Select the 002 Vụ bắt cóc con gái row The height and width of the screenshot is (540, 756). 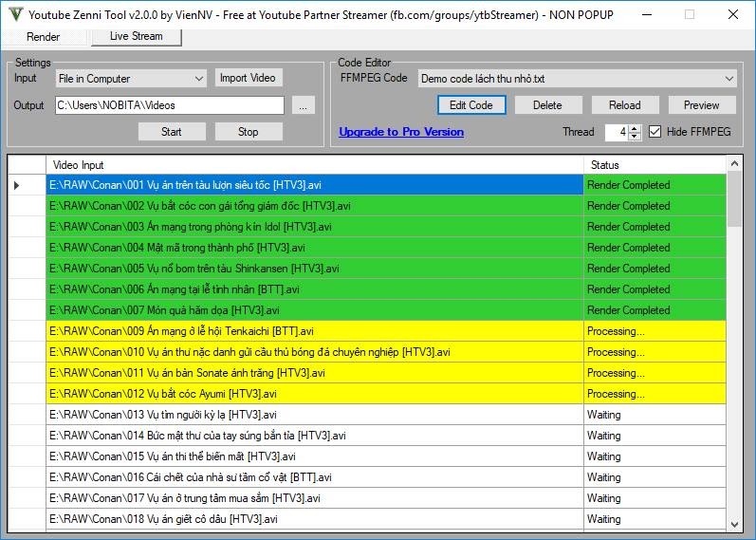[x=315, y=206]
